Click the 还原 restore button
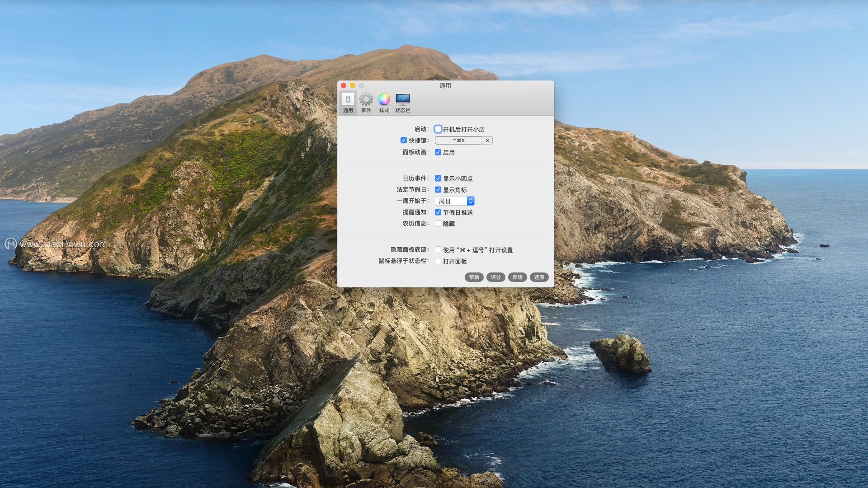Viewport: 868px width, 488px height. 539,277
